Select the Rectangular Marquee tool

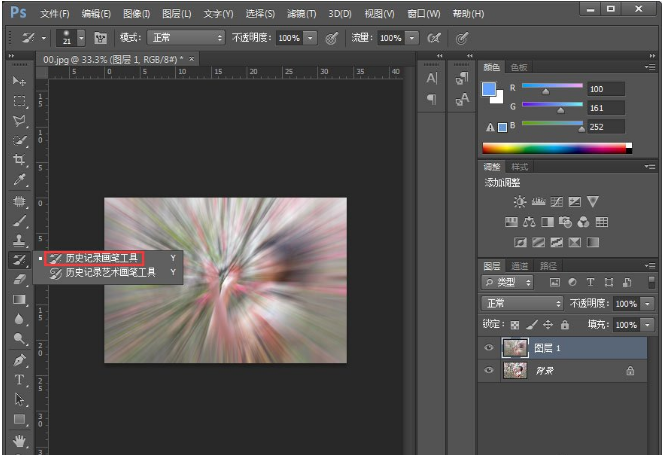click(x=19, y=101)
